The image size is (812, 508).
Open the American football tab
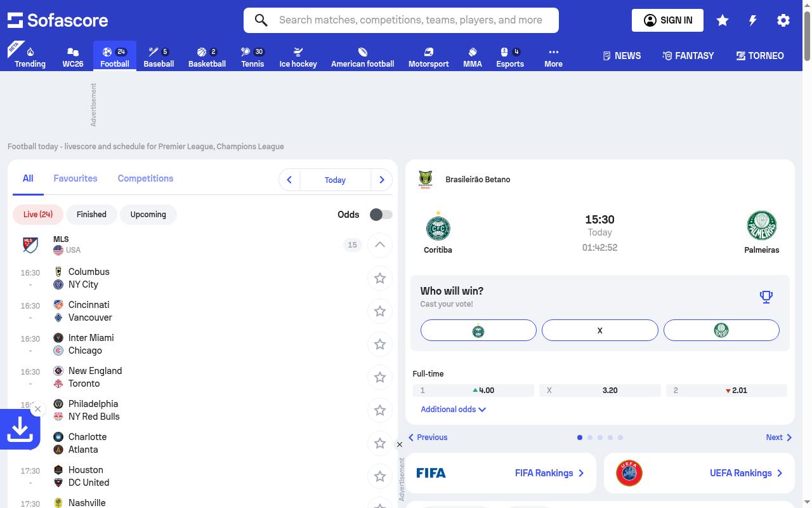pos(362,57)
